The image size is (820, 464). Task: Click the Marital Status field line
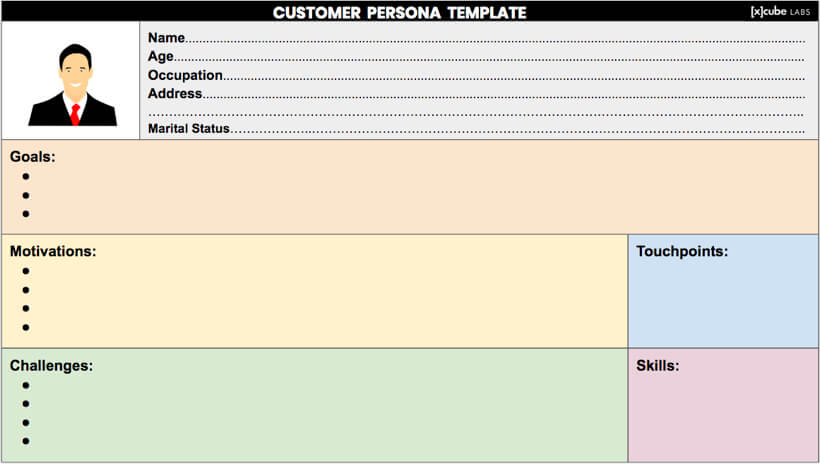(x=476, y=129)
